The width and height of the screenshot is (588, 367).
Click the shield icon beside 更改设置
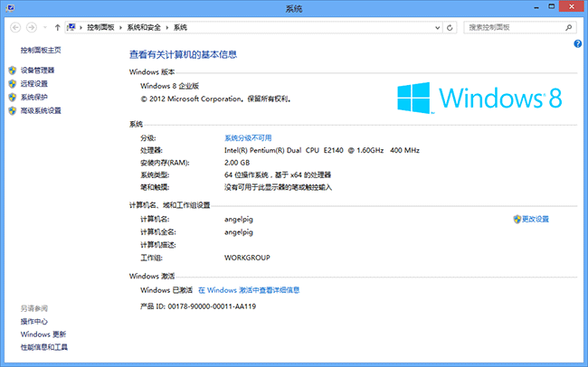(517, 219)
